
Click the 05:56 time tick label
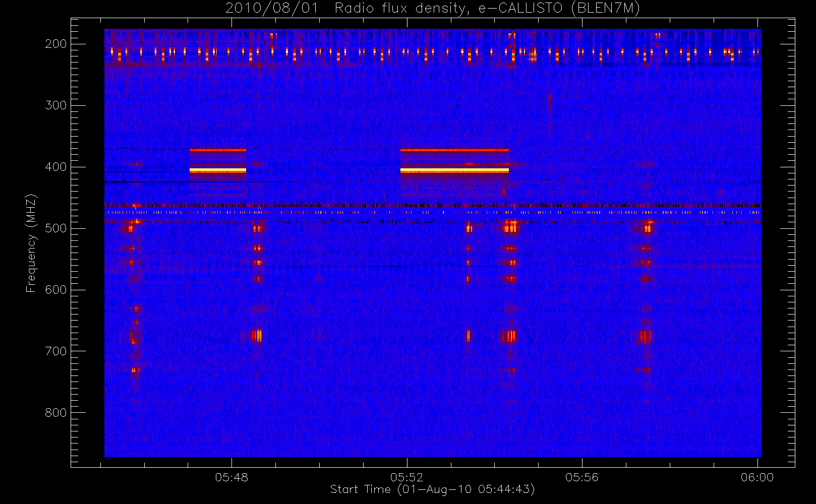pos(581,477)
